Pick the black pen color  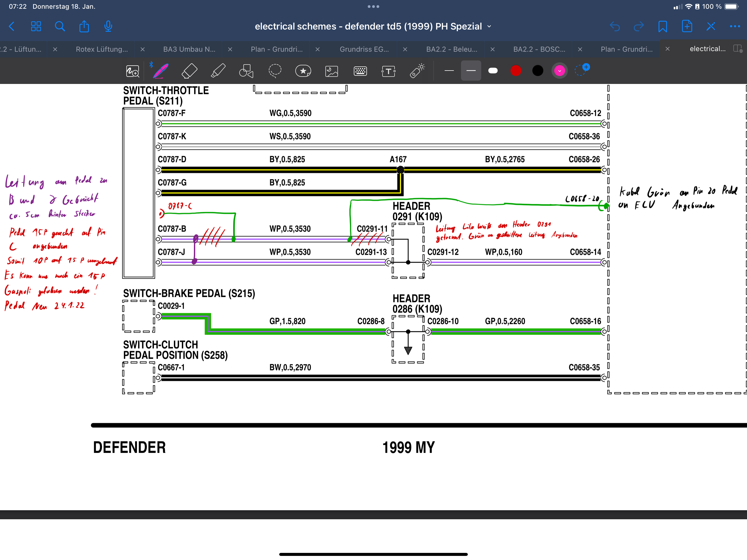[x=538, y=71]
